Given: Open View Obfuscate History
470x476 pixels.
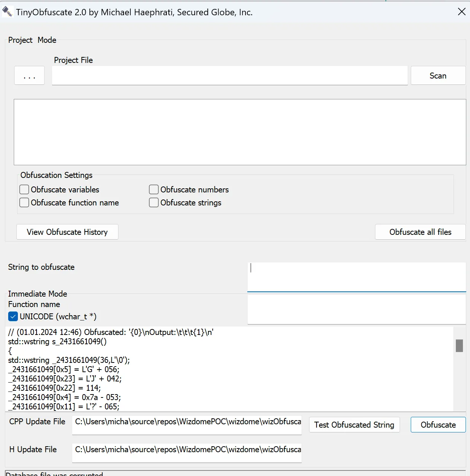Looking at the screenshot, I should (67, 232).
